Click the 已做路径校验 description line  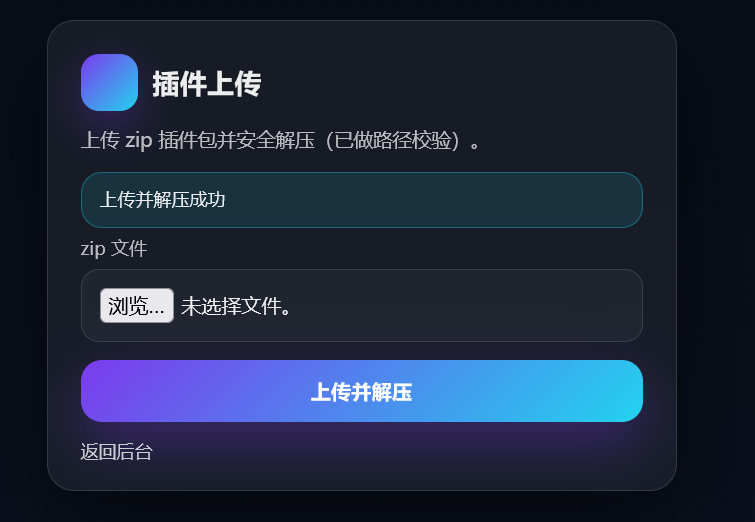(280, 141)
